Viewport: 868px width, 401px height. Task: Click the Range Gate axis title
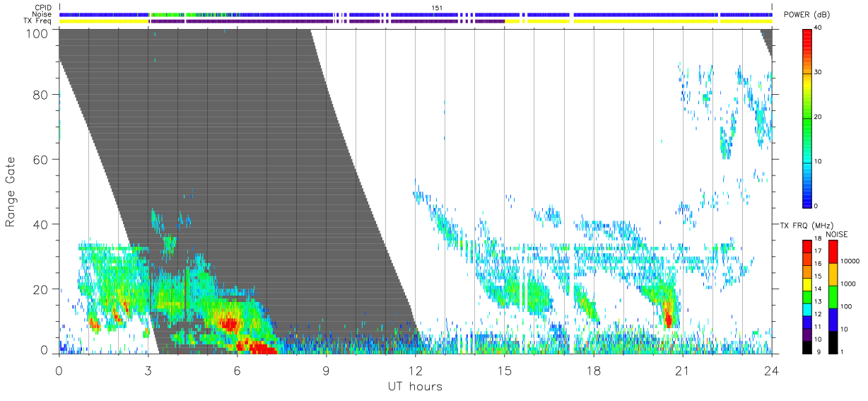[10, 192]
